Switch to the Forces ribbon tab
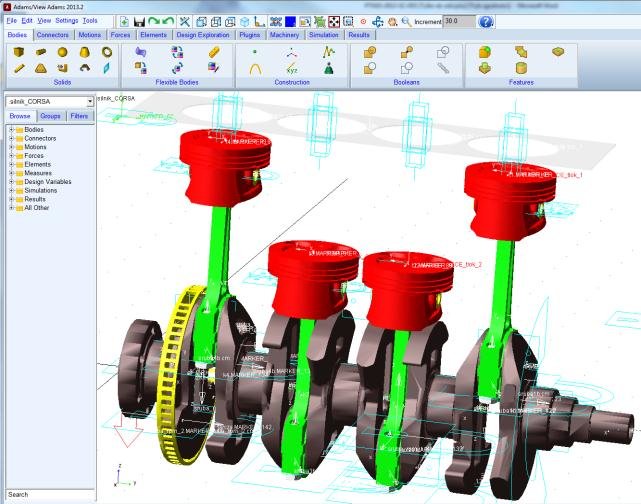The height and width of the screenshot is (504, 641). [x=121, y=35]
